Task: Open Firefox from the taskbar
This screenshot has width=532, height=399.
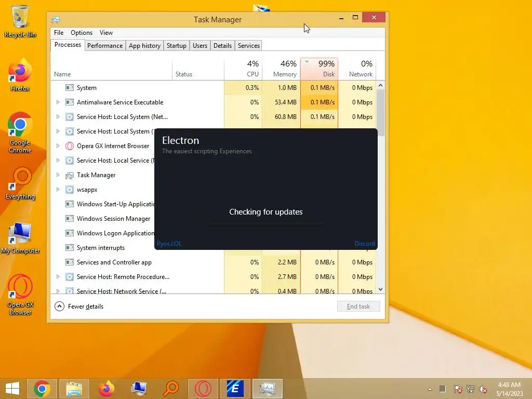Action: coord(106,389)
